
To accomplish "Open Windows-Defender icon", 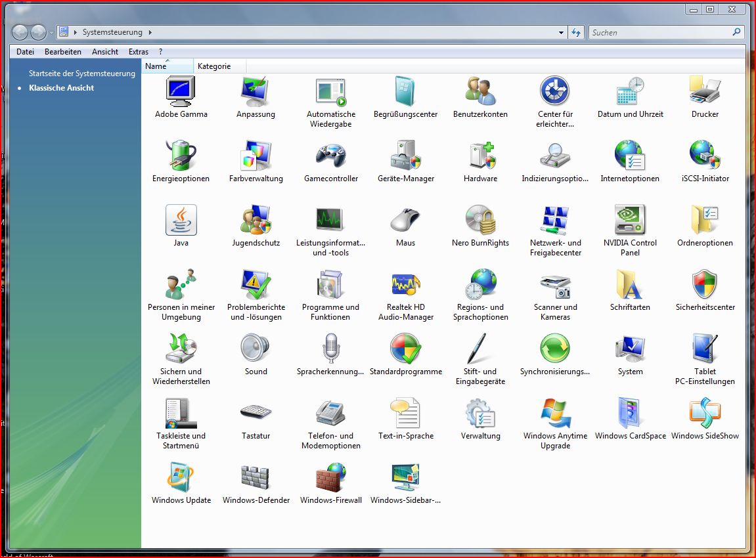I will pyautogui.click(x=256, y=477).
